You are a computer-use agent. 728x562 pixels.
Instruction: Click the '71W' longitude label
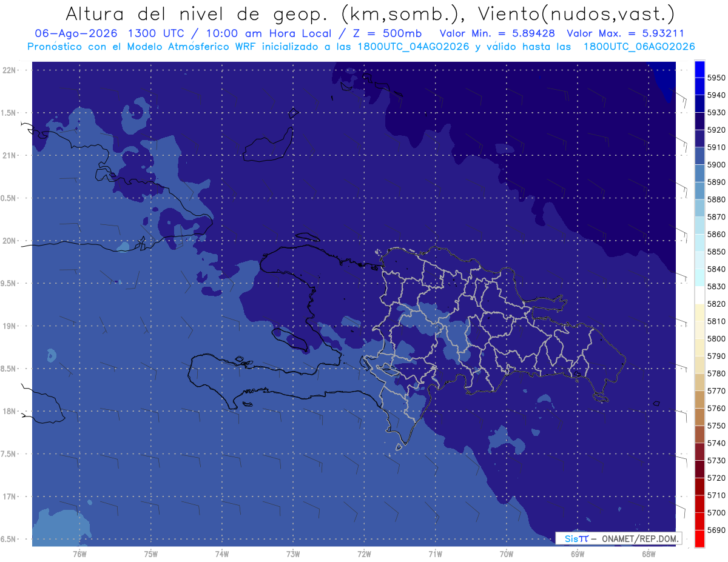(x=435, y=555)
